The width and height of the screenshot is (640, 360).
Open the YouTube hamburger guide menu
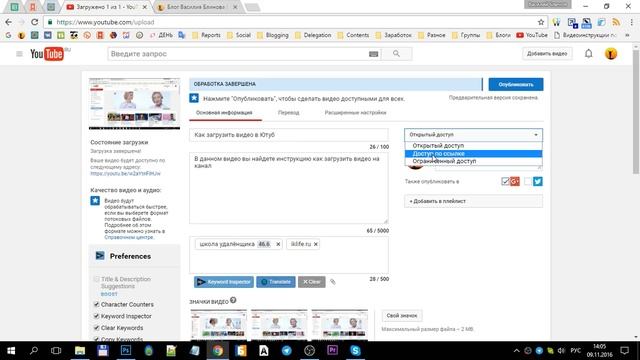(19, 54)
